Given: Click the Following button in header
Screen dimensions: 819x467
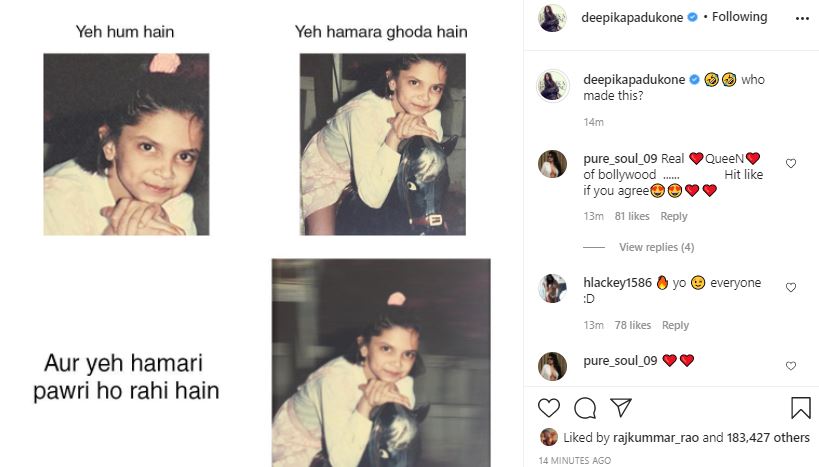Looking at the screenshot, I should click(740, 17).
